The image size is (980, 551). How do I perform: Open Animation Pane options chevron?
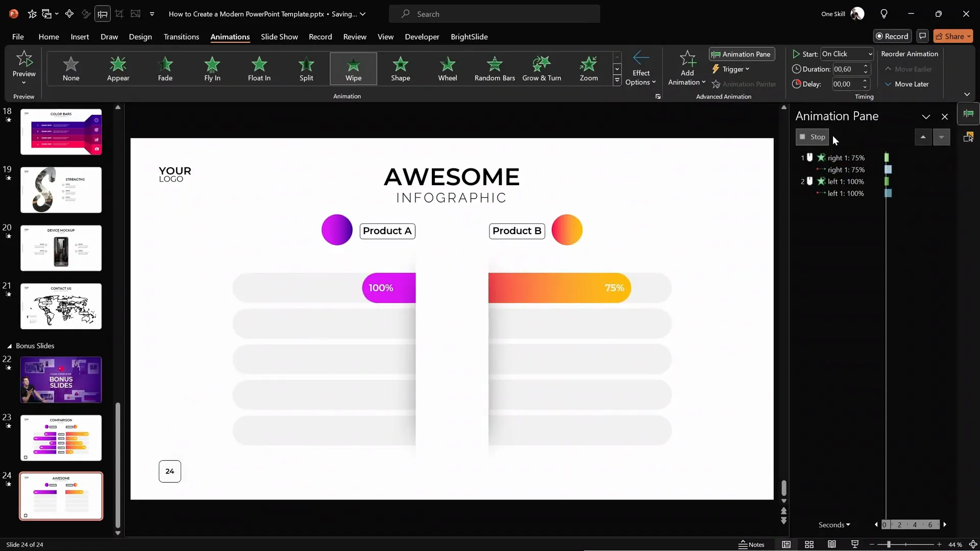click(x=926, y=117)
